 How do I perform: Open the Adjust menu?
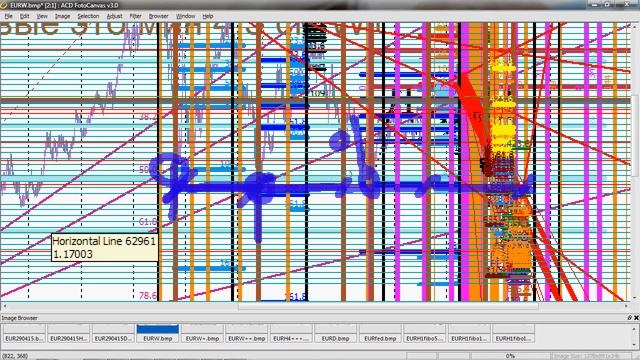(x=114, y=16)
